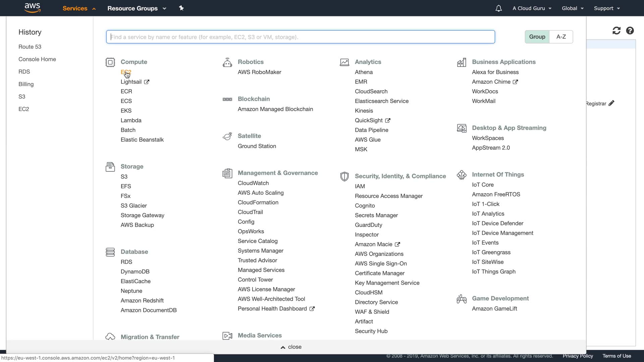
Task: Click the Database category icon
Action: tap(110, 252)
